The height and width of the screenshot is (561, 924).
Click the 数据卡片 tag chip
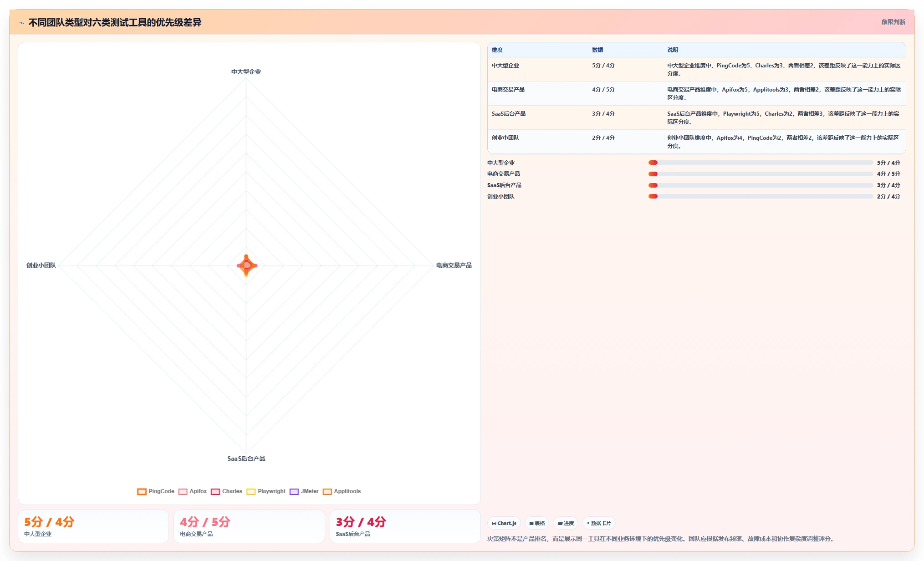pos(599,523)
